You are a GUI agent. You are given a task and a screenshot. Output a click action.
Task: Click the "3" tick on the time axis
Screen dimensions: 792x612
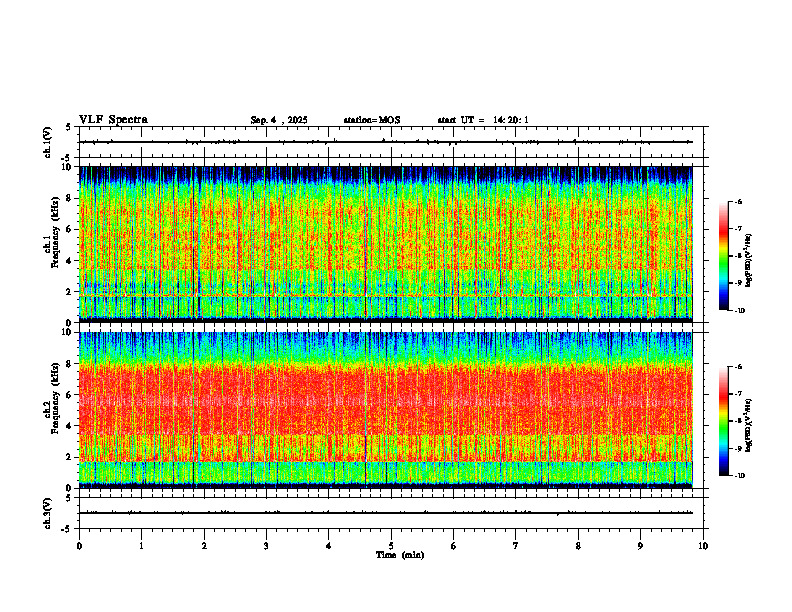(x=266, y=546)
